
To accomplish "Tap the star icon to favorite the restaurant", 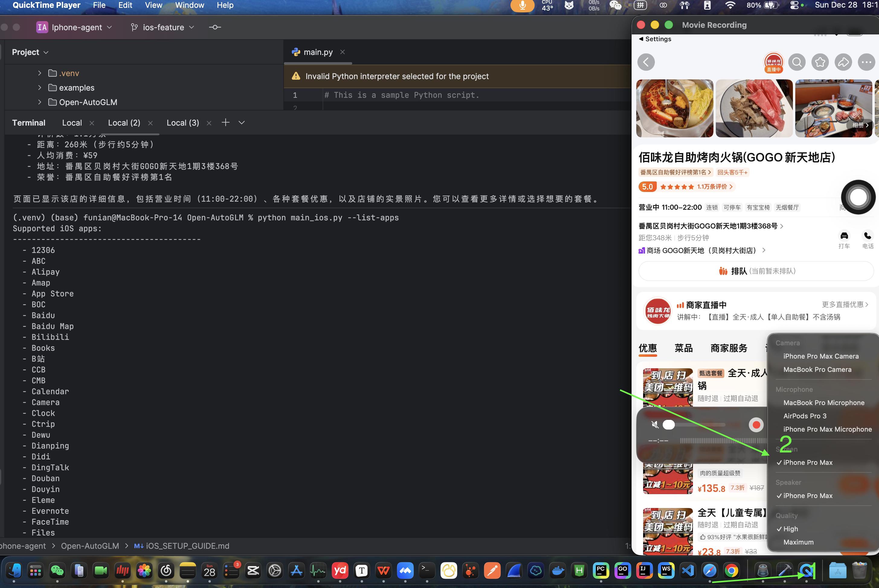I will (x=820, y=62).
